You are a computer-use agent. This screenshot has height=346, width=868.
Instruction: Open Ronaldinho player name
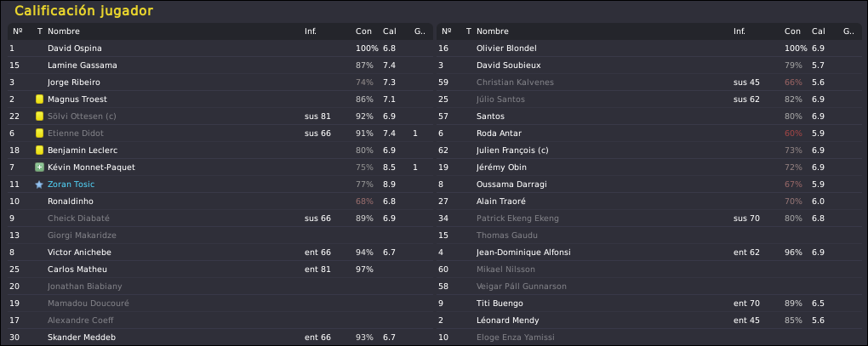[71, 201]
